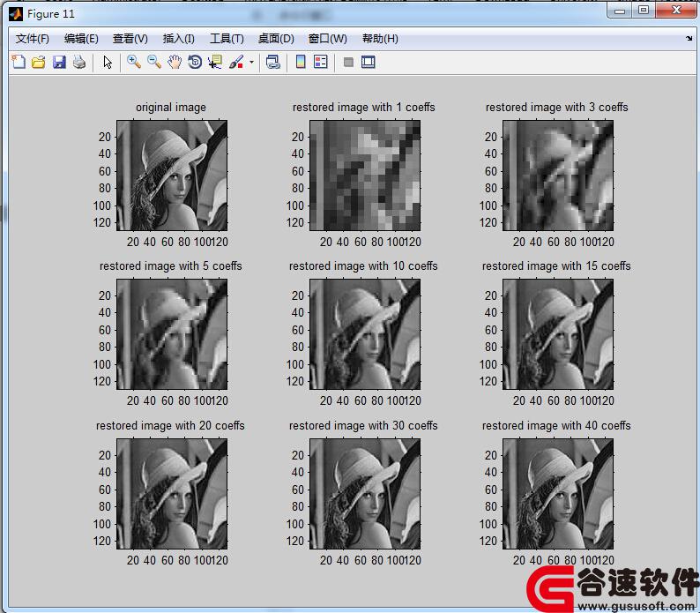Select the Data Cursor tool

[x=215, y=62]
